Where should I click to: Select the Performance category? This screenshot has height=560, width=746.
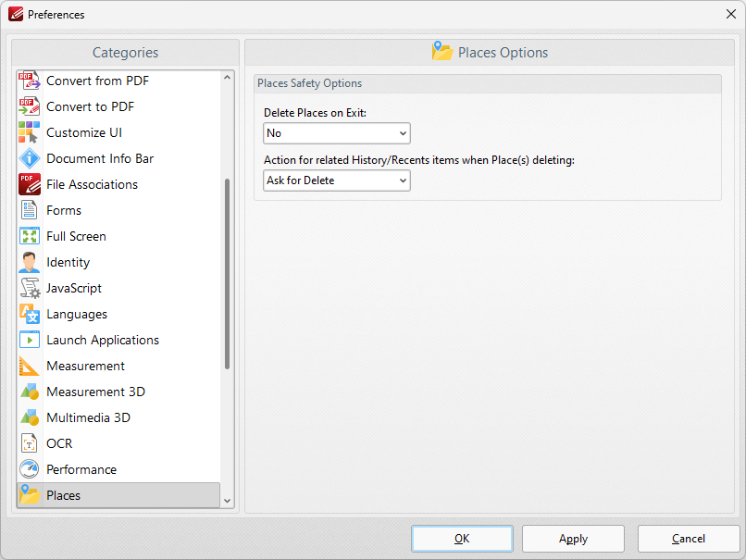[x=118, y=469]
